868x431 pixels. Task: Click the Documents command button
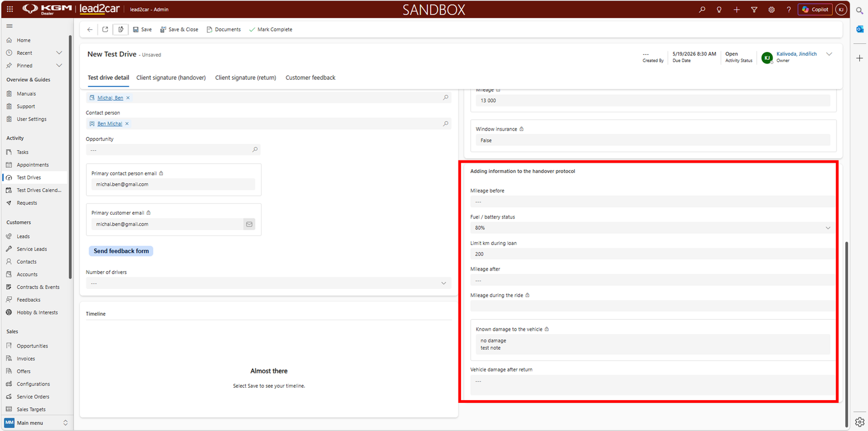pos(224,29)
